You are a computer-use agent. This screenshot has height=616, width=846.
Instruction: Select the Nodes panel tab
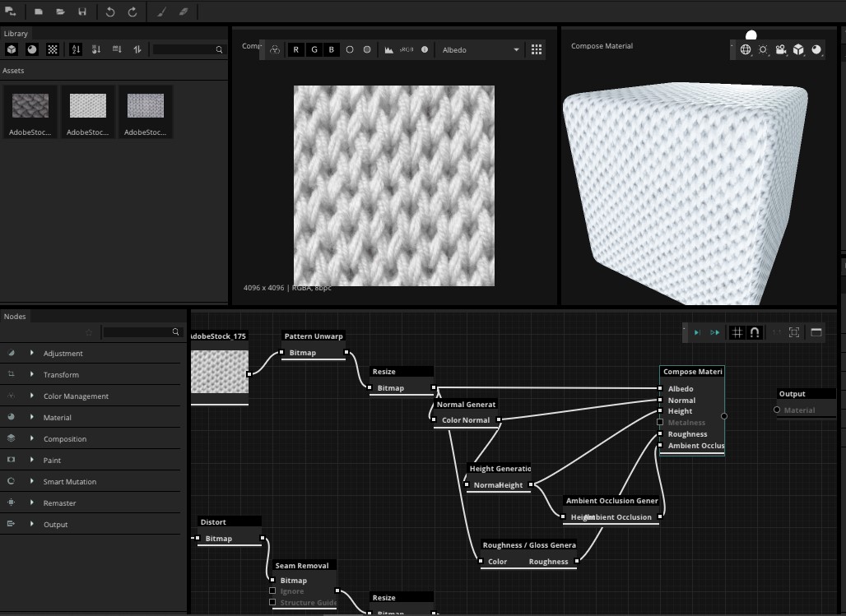pos(15,317)
